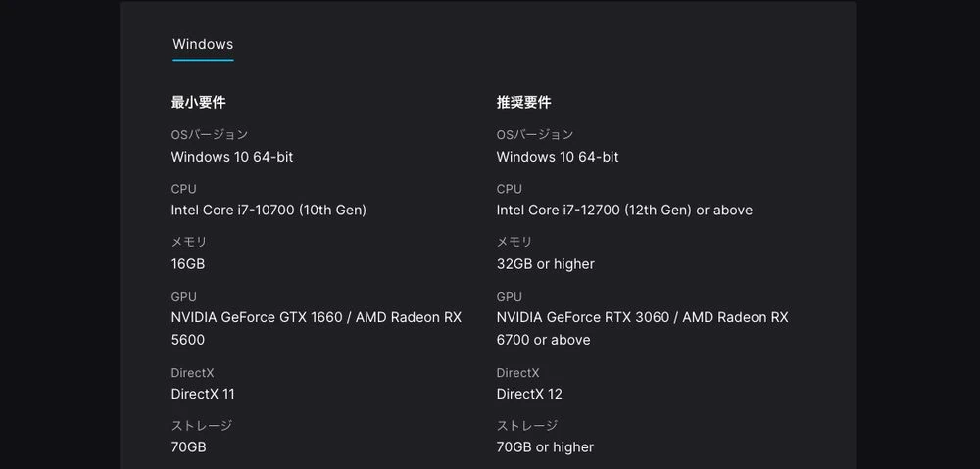Click the 70GB or higher storage value
The width and height of the screenshot is (980, 469).
tap(545, 447)
